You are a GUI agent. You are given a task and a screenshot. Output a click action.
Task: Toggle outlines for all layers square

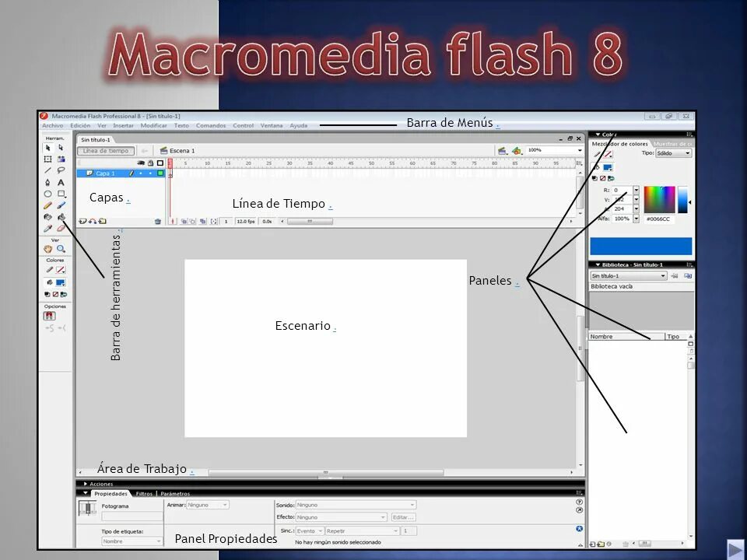[x=160, y=163]
